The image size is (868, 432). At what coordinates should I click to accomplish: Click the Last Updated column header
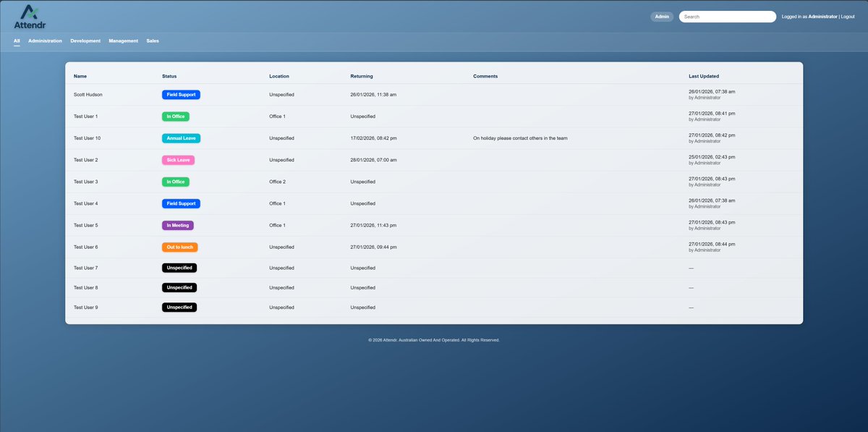[x=704, y=76]
